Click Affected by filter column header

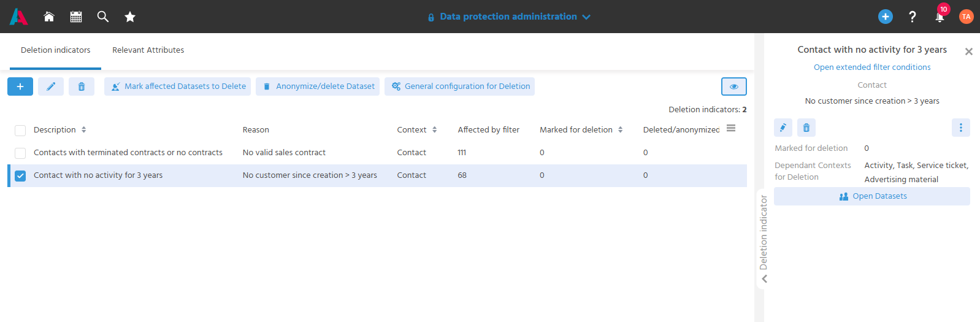pyautogui.click(x=488, y=130)
